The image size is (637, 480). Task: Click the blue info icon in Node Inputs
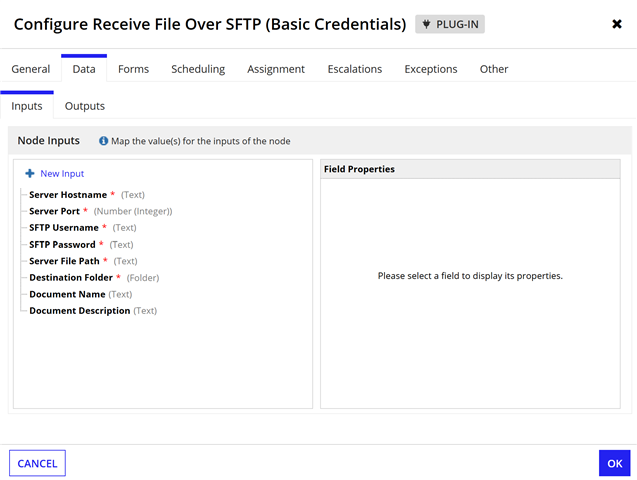(104, 141)
